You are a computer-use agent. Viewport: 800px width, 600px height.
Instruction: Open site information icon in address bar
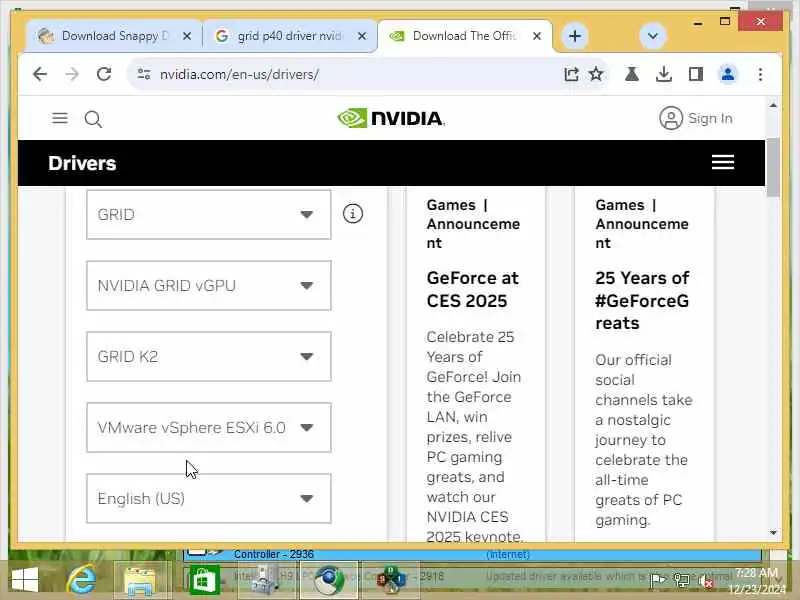pos(144,74)
